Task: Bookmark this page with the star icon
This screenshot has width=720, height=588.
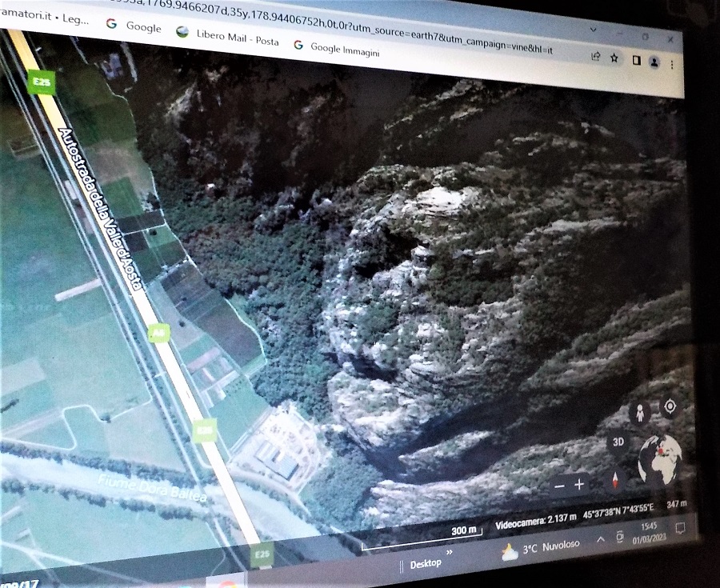Action: click(x=614, y=58)
